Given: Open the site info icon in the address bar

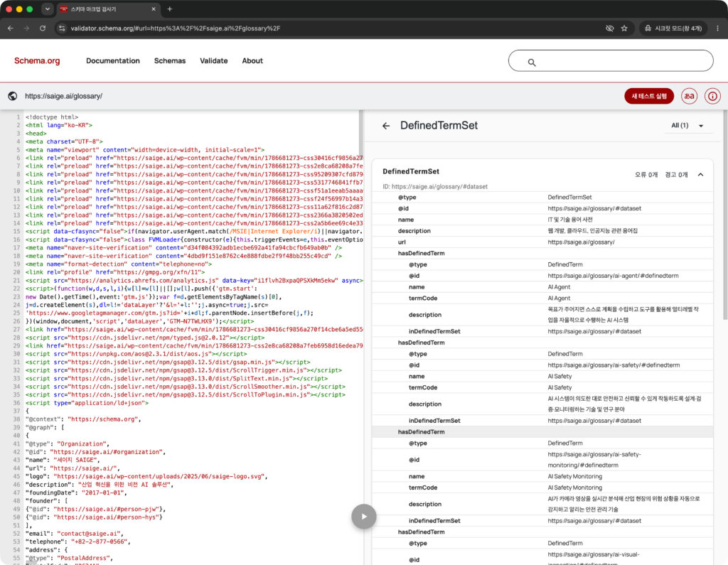Looking at the screenshot, I should (x=62, y=28).
